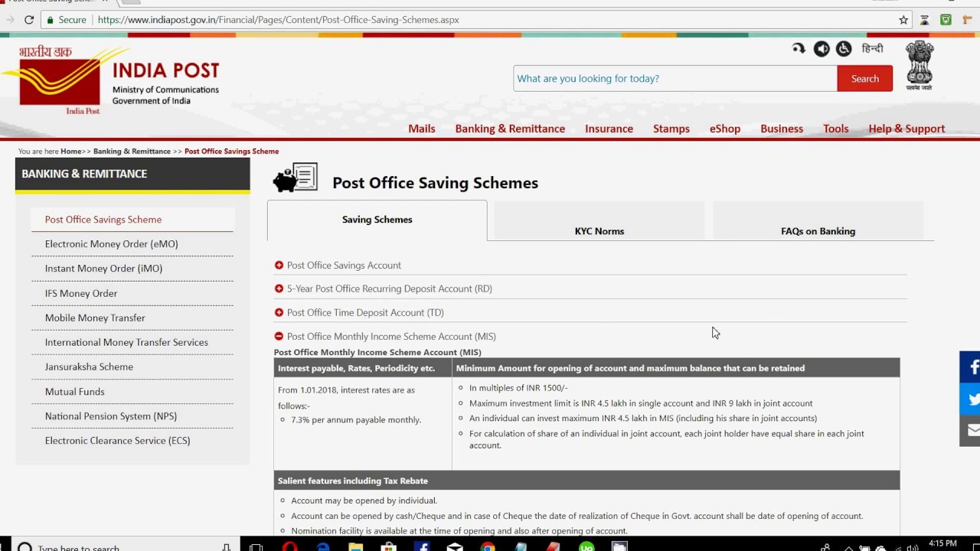980x551 pixels.
Task: Open National Pension System (NPS) in the sidebar
Action: pos(132,416)
